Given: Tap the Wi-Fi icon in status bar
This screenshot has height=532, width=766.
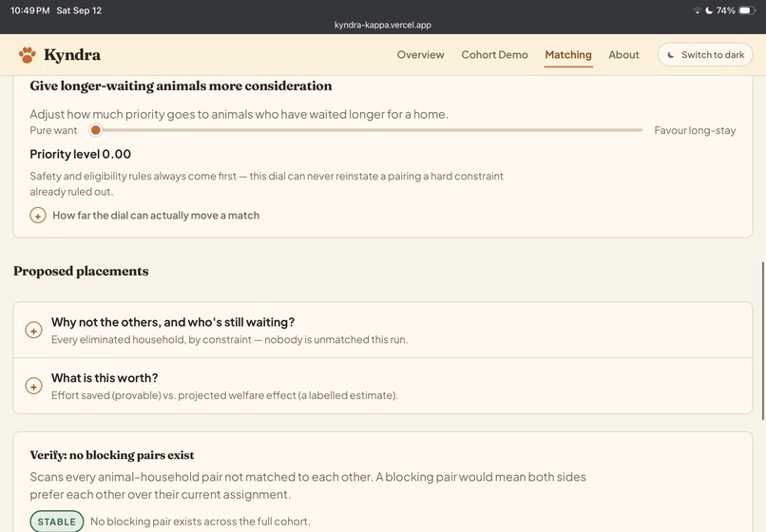Looking at the screenshot, I should point(698,10).
